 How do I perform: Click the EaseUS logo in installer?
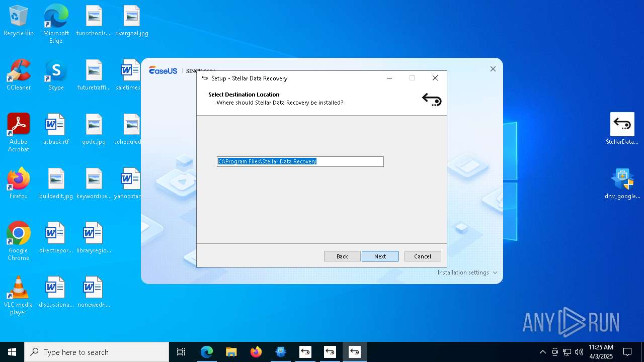[163, 70]
